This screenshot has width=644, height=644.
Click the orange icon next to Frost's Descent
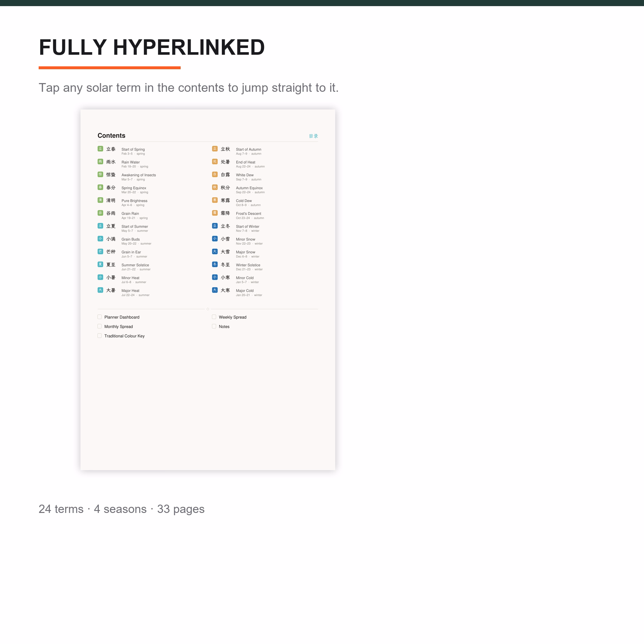click(x=215, y=213)
